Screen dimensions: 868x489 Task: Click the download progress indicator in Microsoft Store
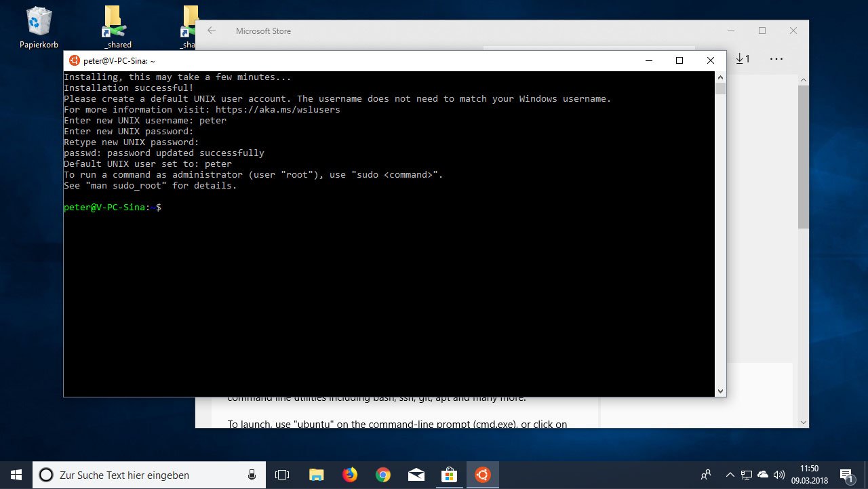(x=743, y=59)
